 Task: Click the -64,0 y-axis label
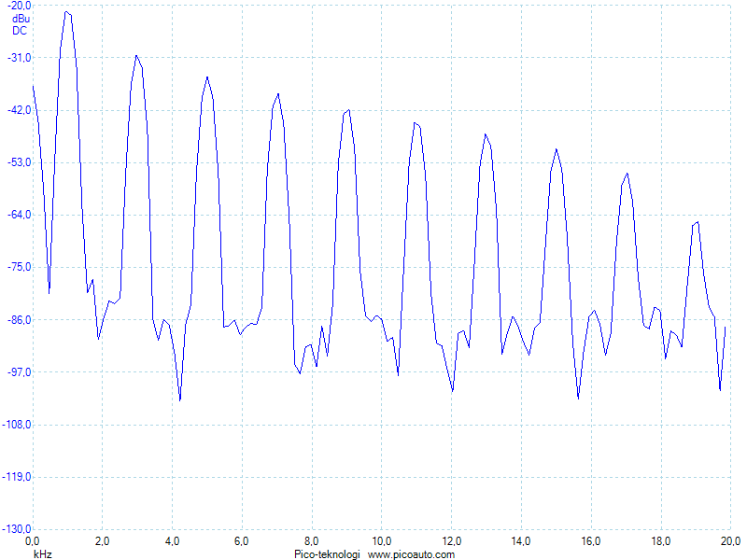(x=19, y=216)
